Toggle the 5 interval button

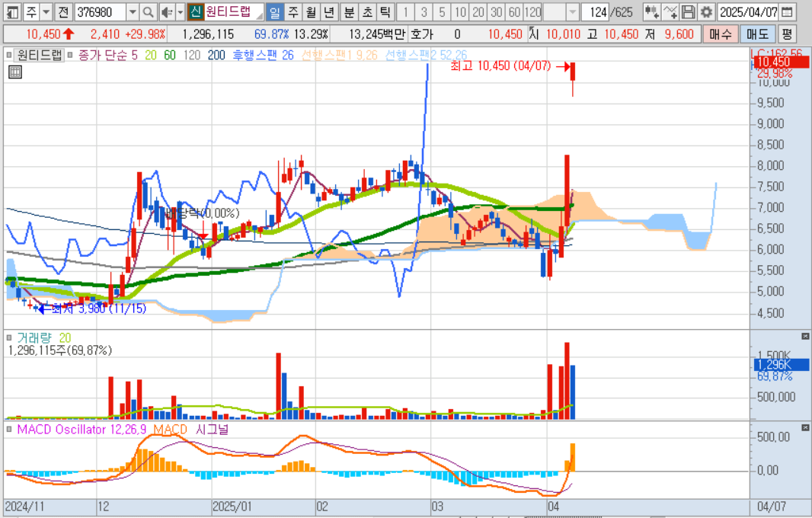(442, 11)
